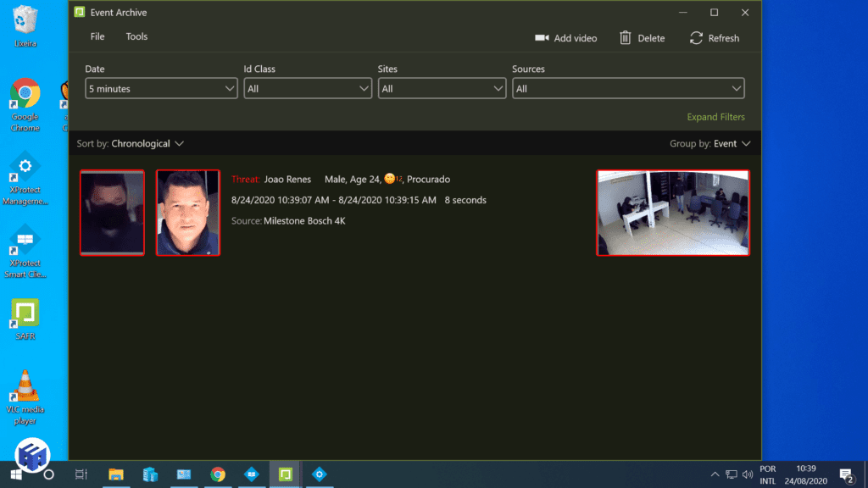
Task: Open the Tools menu
Action: tap(136, 36)
